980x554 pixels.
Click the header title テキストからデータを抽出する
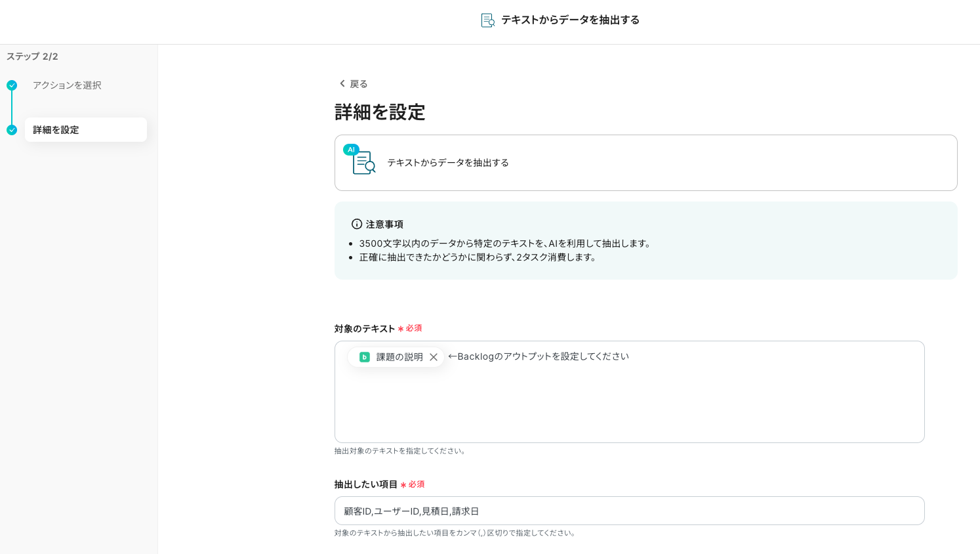(x=571, y=20)
